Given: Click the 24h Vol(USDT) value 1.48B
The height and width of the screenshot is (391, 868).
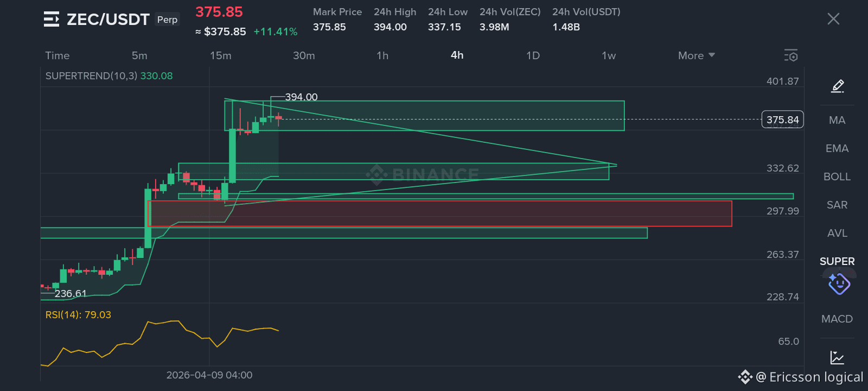Looking at the screenshot, I should coord(566,27).
